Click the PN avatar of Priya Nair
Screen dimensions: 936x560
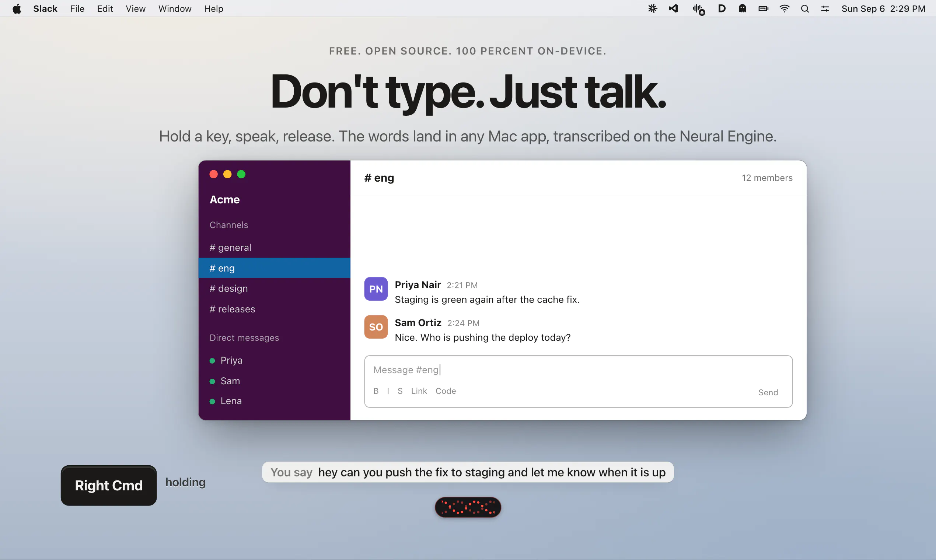click(376, 289)
